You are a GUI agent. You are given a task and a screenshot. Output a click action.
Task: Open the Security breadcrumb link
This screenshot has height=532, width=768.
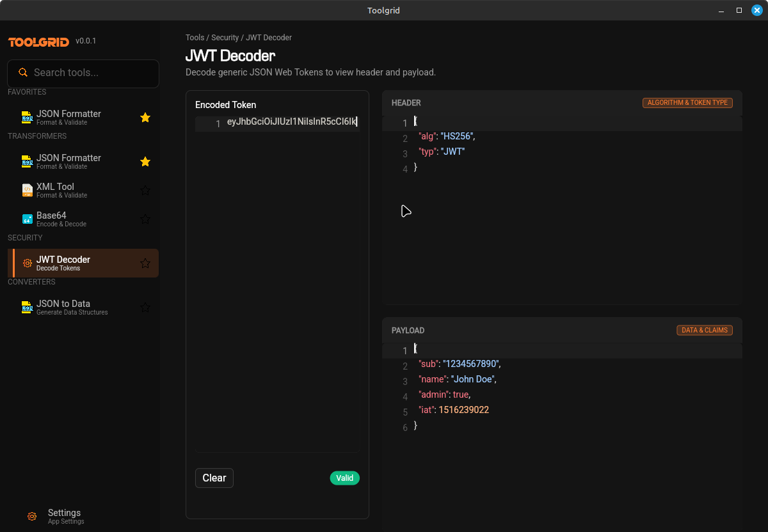click(x=225, y=38)
